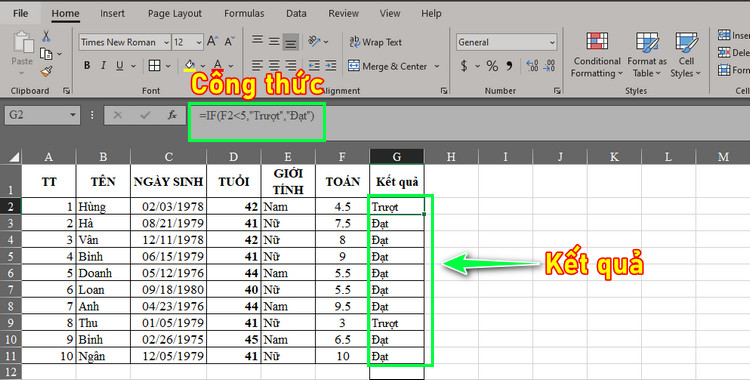This screenshot has height=380, width=750.
Task: Open Format as Table gallery
Action: 647,54
